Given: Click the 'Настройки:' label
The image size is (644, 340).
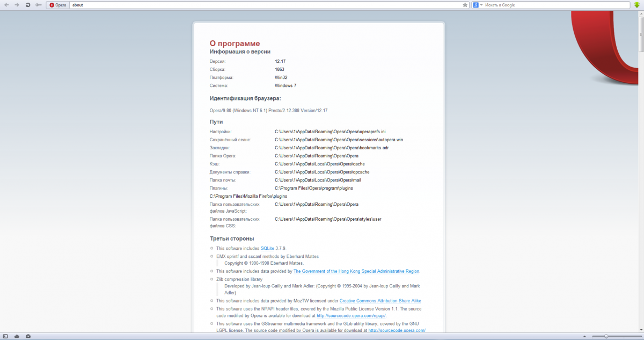Looking at the screenshot, I should [x=221, y=132].
